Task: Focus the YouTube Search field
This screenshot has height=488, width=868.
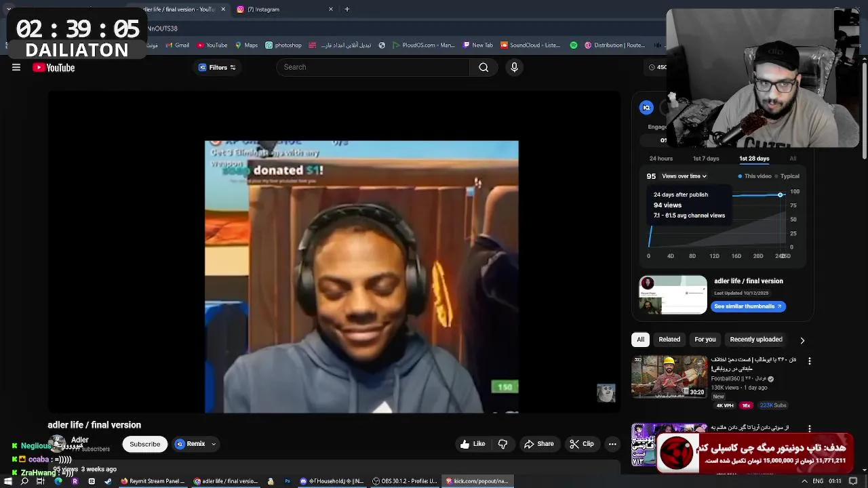Action: click(373, 67)
